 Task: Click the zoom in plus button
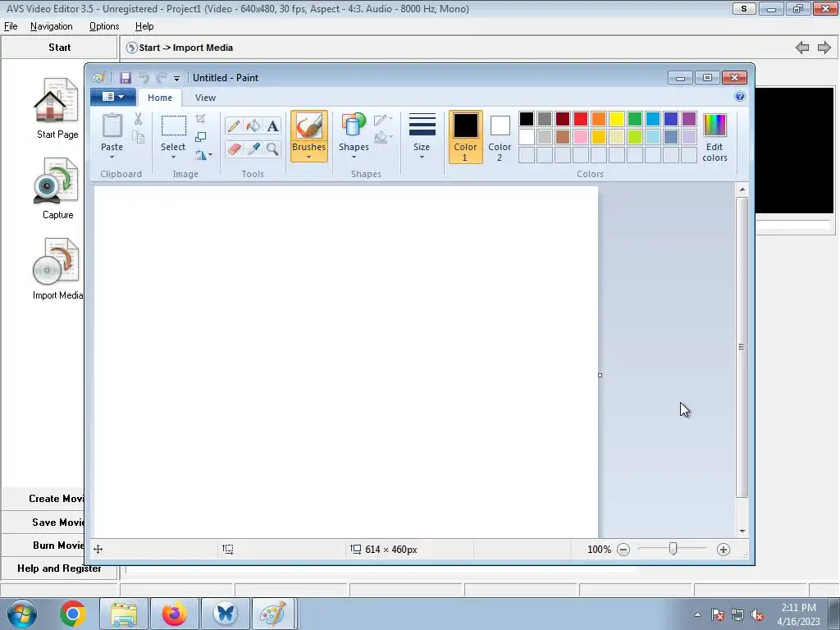724,550
